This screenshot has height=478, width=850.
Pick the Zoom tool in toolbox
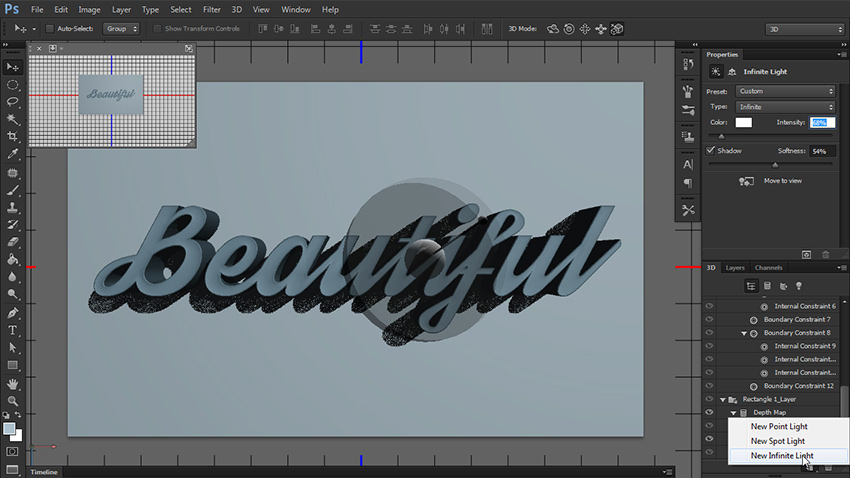point(13,400)
